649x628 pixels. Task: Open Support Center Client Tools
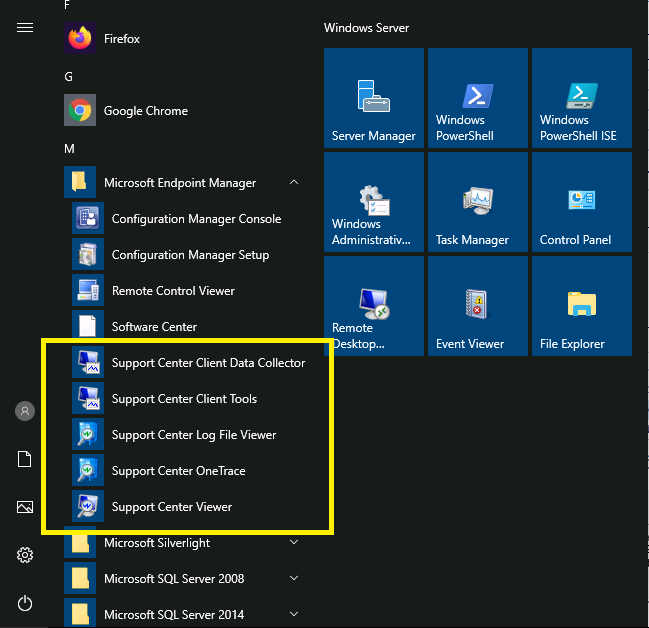[x=186, y=399]
